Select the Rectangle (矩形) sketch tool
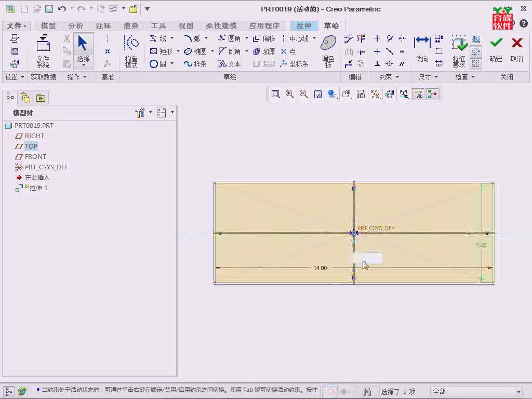Image resolution: width=532 pixels, height=399 pixels. pos(161,51)
